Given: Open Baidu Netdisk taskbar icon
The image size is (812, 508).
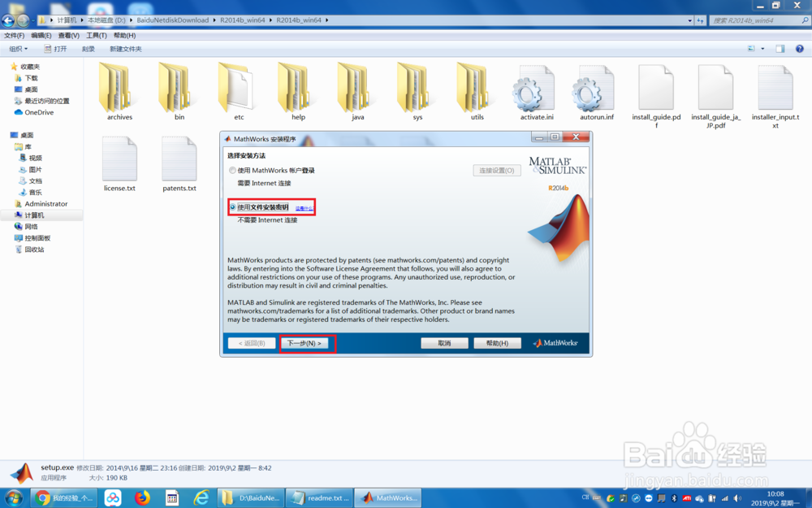Looking at the screenshot, I should click(x=112, y=497).
